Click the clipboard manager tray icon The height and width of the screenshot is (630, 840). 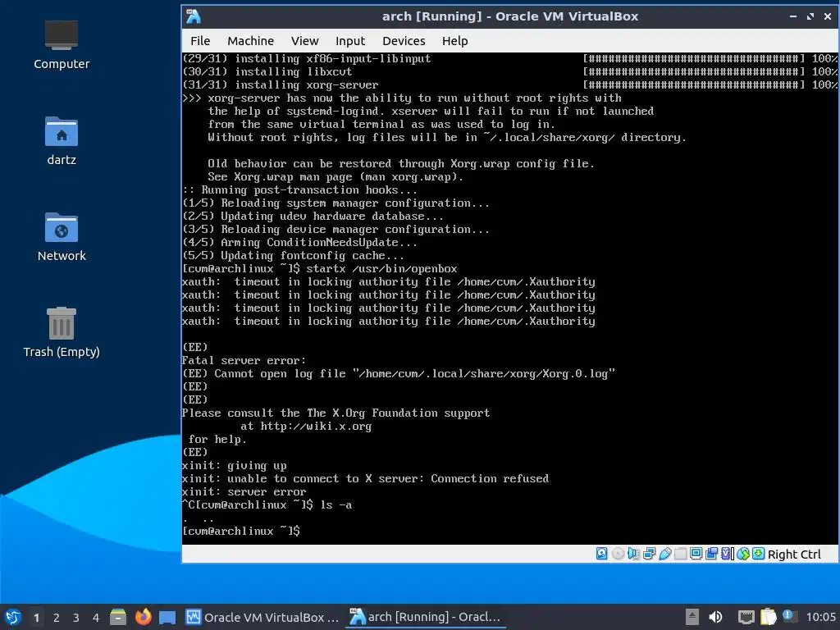[x=768, y=617]
